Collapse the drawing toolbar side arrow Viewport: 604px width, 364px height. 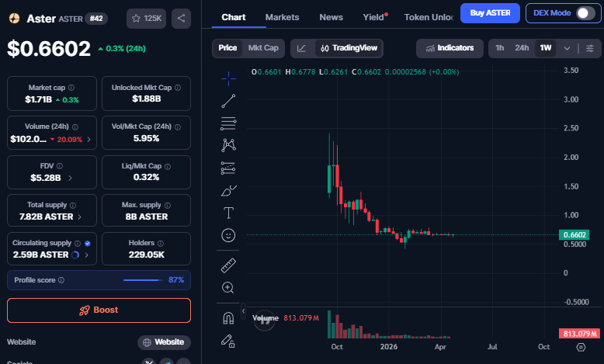point(243,311)
